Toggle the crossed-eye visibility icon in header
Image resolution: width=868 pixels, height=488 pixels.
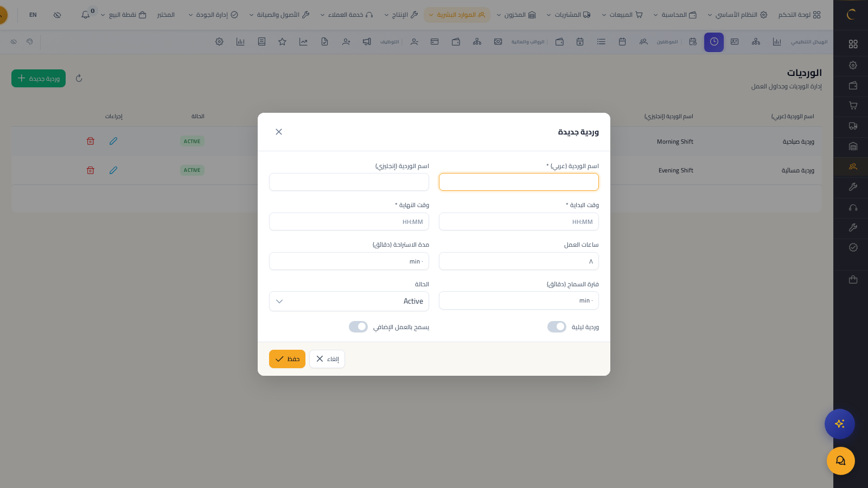click(57, 15)
